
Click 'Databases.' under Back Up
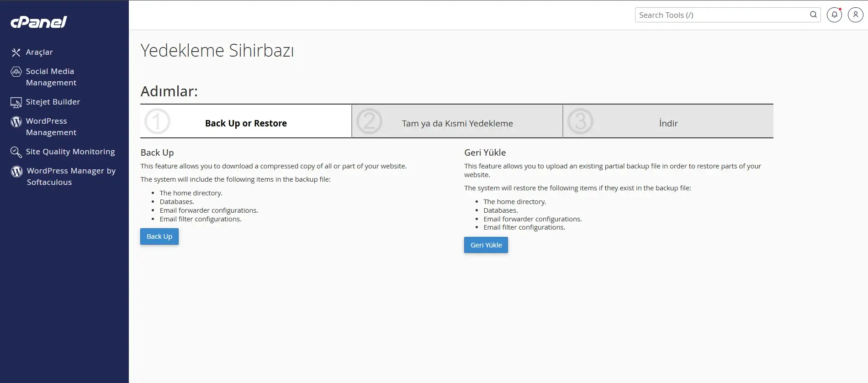coord(177,202)
